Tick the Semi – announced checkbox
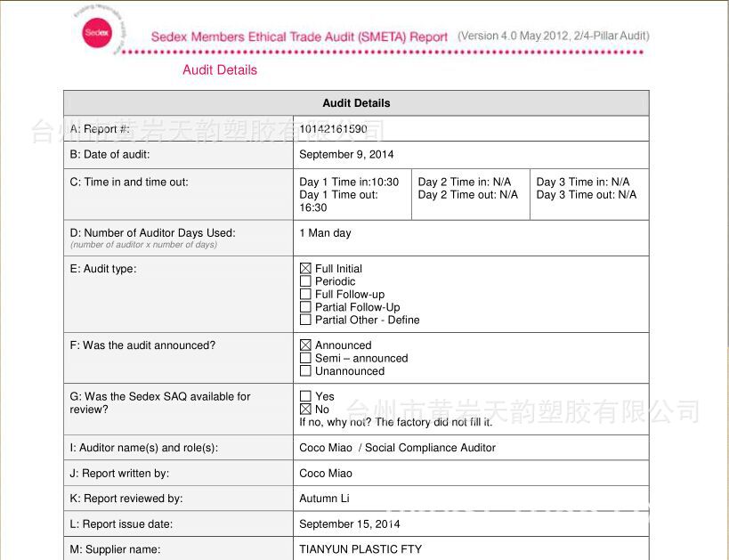 [x=305, y=358]
